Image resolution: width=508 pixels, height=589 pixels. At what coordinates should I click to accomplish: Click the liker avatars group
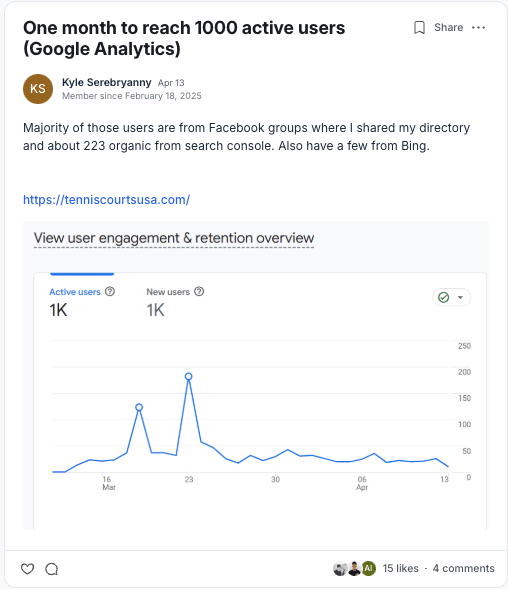click(354, 568)
